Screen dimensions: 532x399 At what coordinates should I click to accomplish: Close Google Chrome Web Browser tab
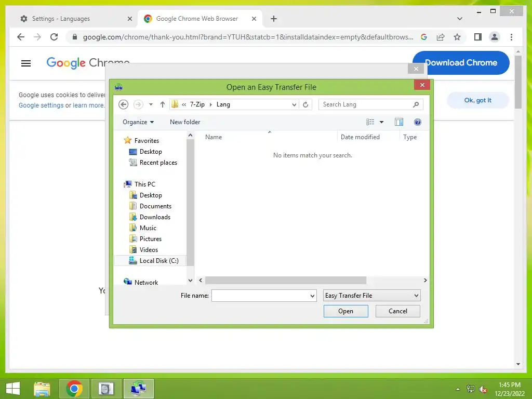tap(254, 19)
